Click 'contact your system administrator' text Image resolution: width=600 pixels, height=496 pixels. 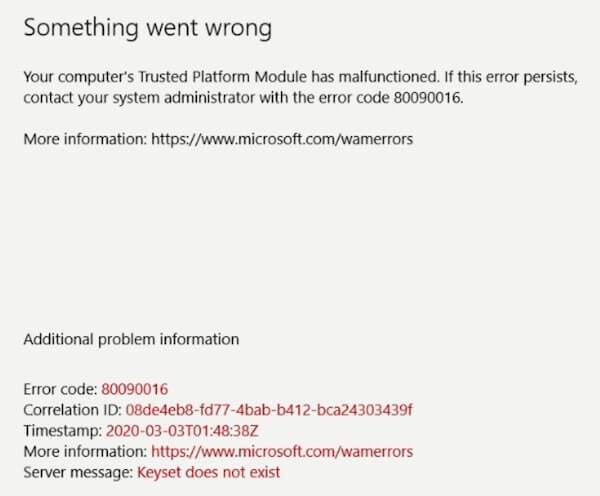coord(139,98)
